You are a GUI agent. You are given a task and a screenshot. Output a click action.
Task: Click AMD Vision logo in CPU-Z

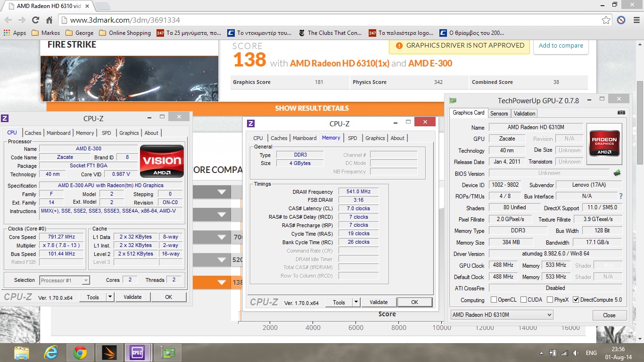coord(162,161)
